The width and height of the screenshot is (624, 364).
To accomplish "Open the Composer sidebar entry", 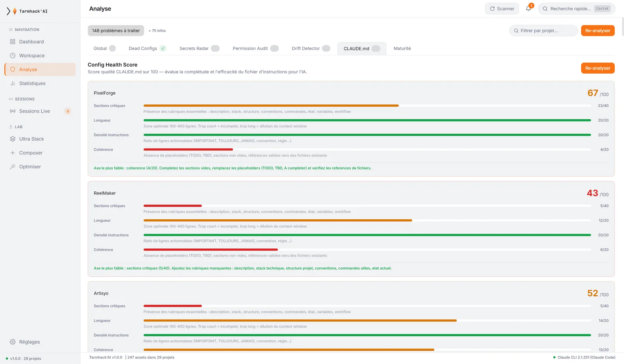I will pos(40,153).
